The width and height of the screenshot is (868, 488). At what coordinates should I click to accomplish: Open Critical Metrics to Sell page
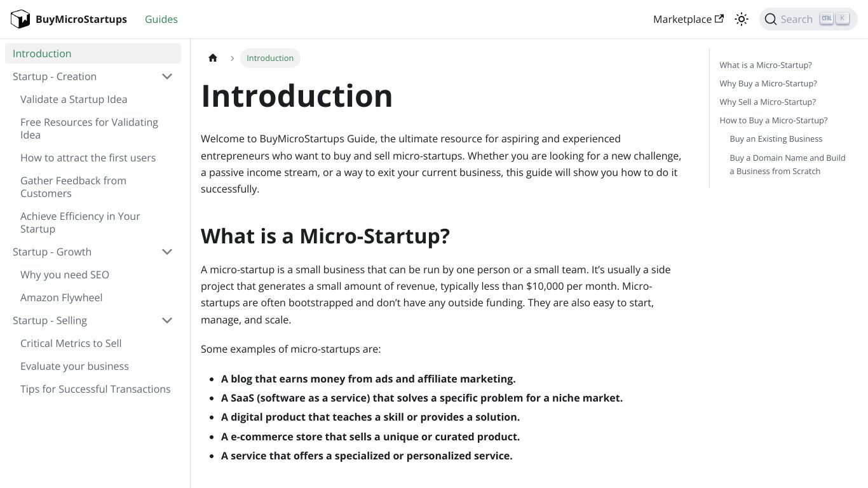(71, 343)
